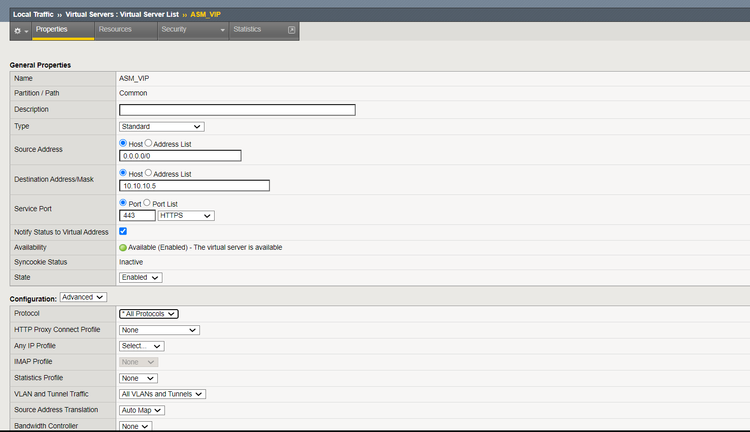This screenshot has width=750, height=432.
Task: Select Host radio for Source Address
Action: pyautogui.click(x=123, y=143)
